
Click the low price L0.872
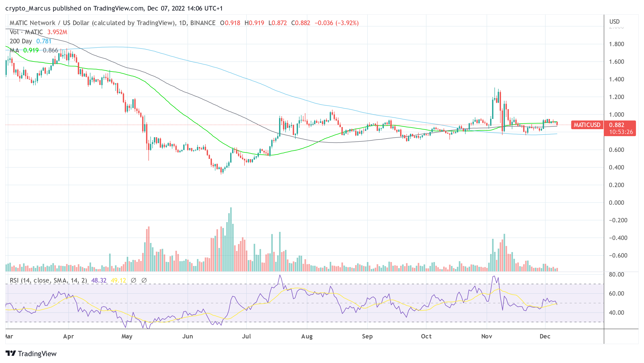pyautogui.click(x=278, y=23)
